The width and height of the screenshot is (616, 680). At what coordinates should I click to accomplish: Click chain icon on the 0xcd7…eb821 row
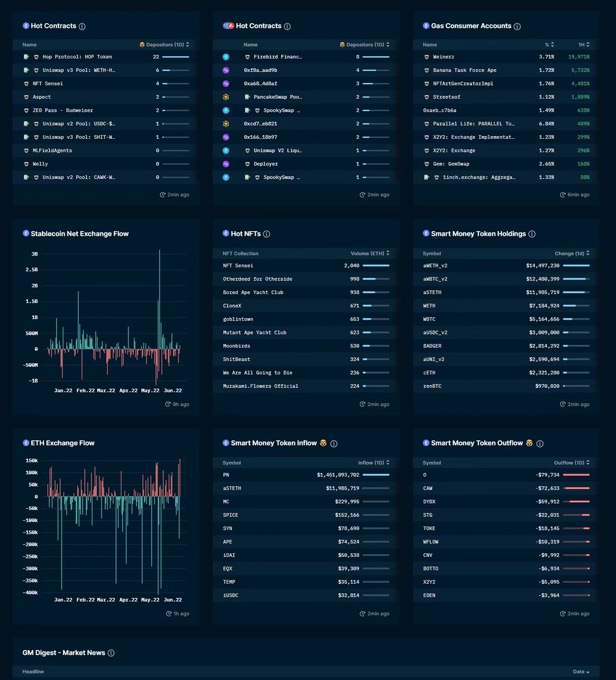[x=226, y=124]
